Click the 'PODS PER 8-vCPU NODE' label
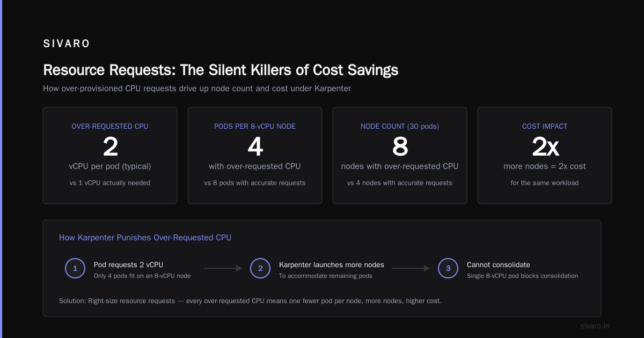This screenshot has width=644, height=338. (255, 126)
